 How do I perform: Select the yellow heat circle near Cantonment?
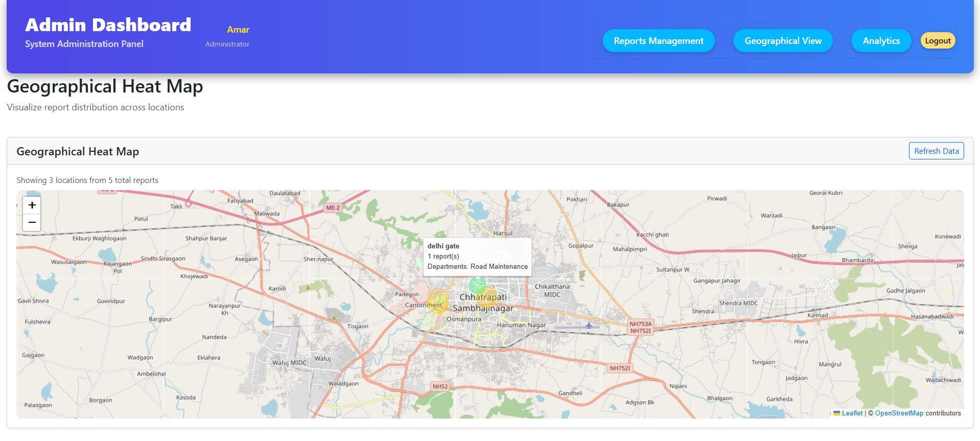pyautogui.click(x=437, y=301)
